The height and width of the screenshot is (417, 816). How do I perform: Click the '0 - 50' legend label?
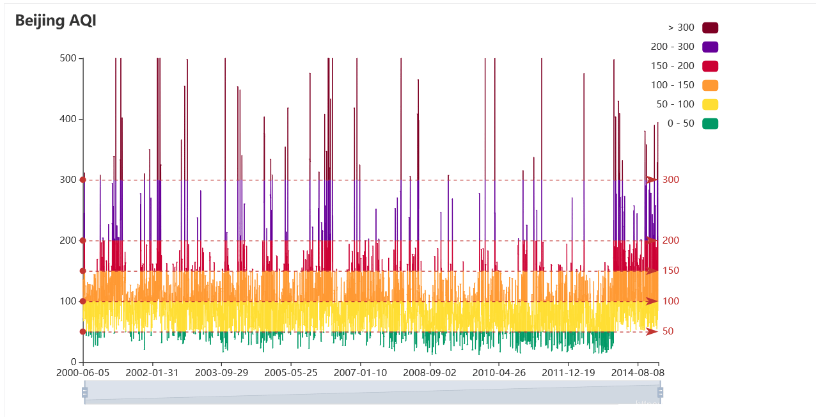click(x=681, y=124)
